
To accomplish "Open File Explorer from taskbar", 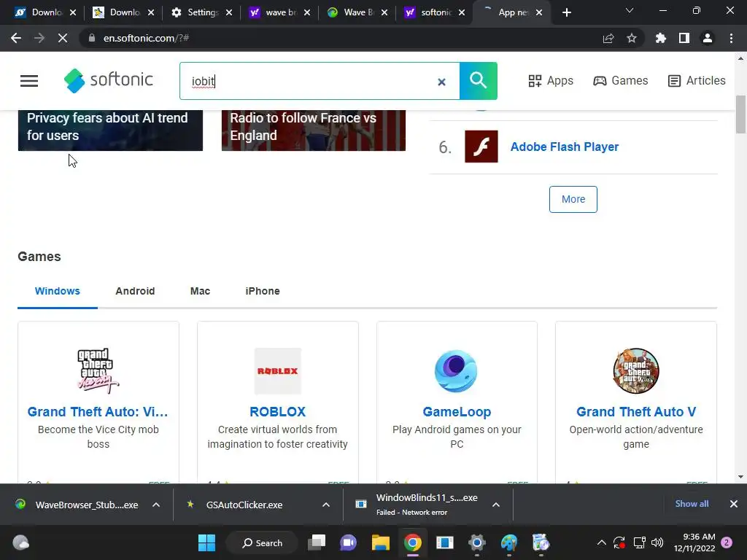I will click(x=381, y=542).
